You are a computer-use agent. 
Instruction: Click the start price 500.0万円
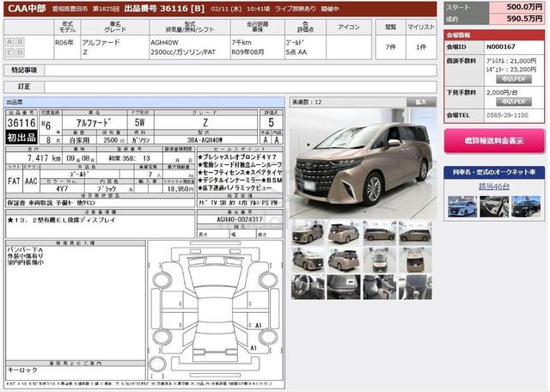[524, 7]
